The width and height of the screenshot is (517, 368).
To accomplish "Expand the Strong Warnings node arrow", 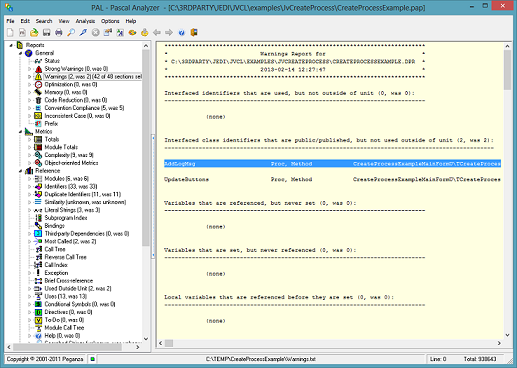I will (x=29, y=69).
